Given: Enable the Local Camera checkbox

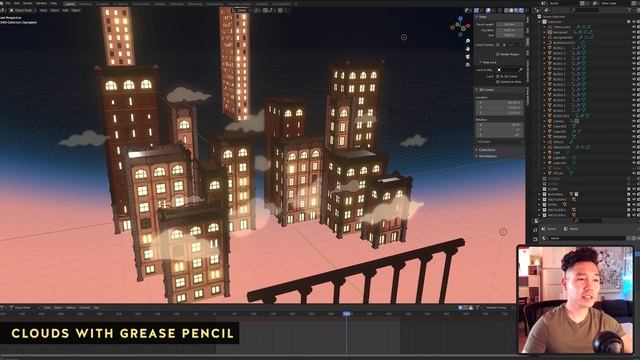Looking at the screenshot, I should click(x=498, y=45).
